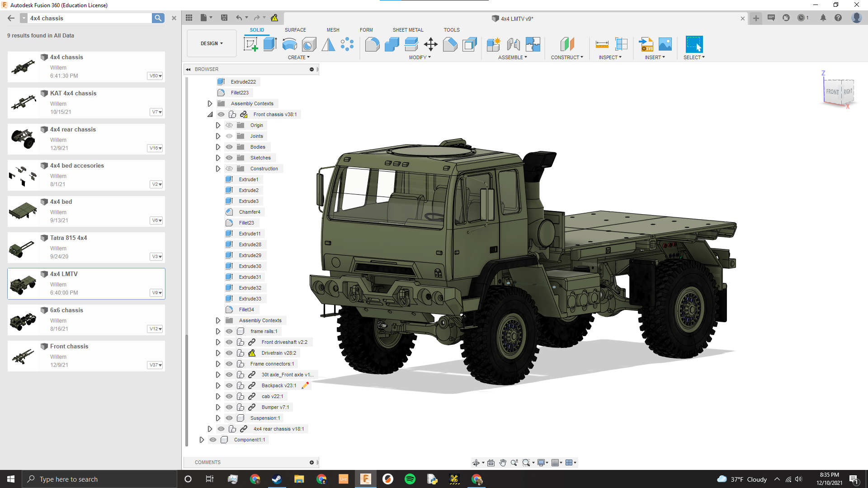Expand the Joints folder

coord(218,136)
